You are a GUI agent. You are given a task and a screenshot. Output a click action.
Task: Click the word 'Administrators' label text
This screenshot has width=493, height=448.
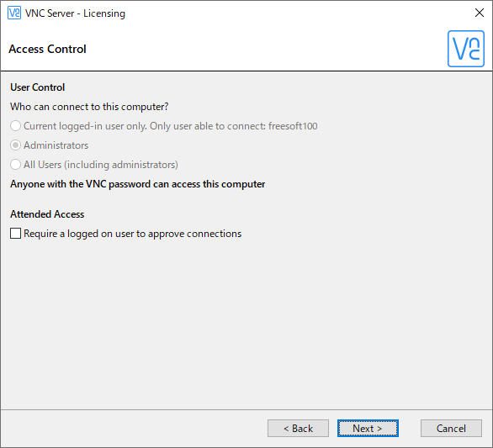tap(56, 145)
